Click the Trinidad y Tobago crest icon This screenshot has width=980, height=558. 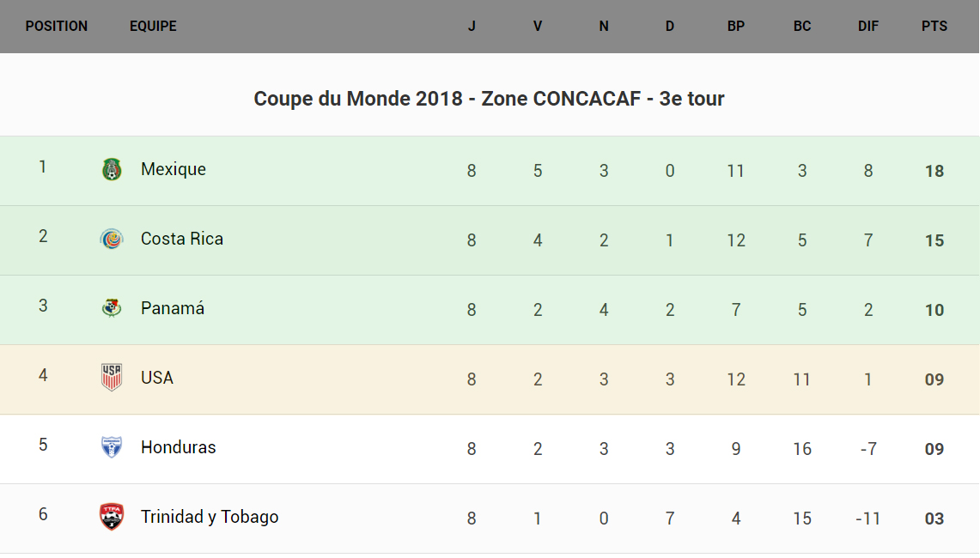[112, 517]
